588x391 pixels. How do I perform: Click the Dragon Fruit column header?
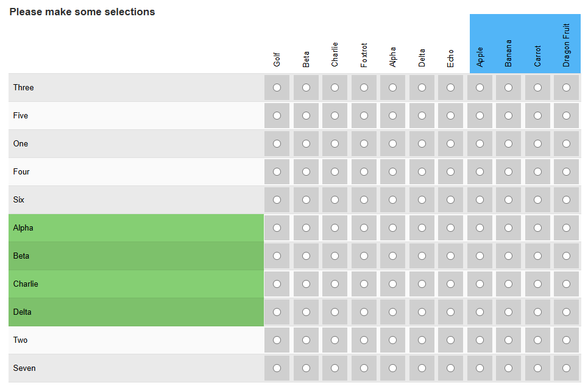click(567, 45)
